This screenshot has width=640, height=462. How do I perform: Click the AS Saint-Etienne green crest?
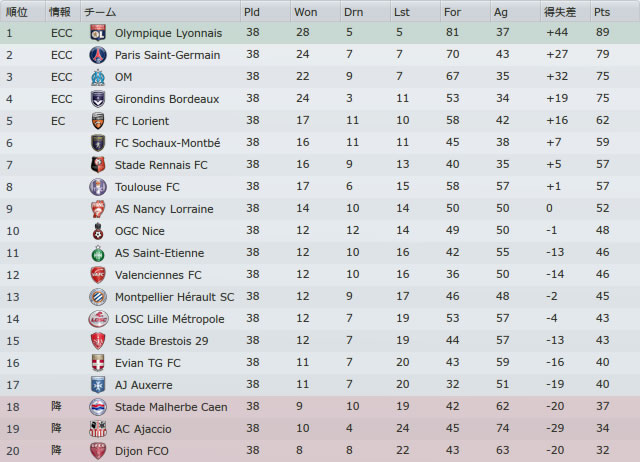point(98,253)
